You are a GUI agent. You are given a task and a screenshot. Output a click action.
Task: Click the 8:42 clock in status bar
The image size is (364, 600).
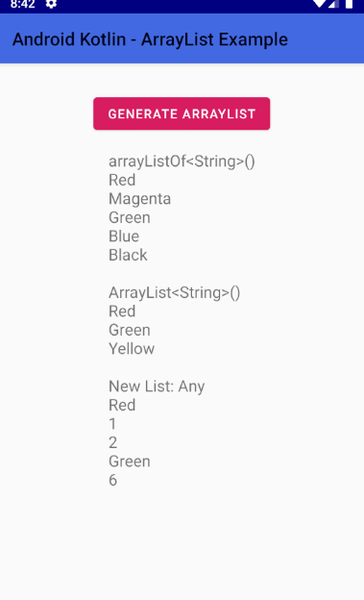[22, 4]
